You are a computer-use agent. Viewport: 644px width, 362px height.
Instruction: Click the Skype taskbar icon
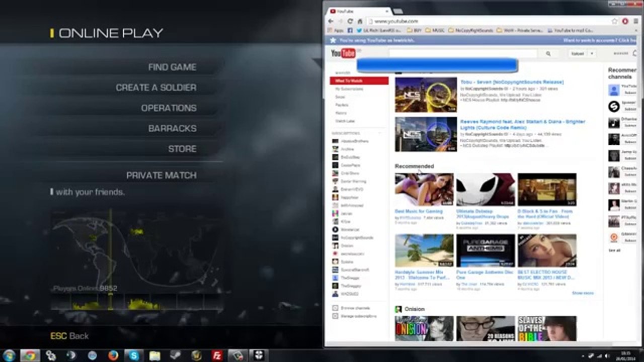tap(133, 355)
